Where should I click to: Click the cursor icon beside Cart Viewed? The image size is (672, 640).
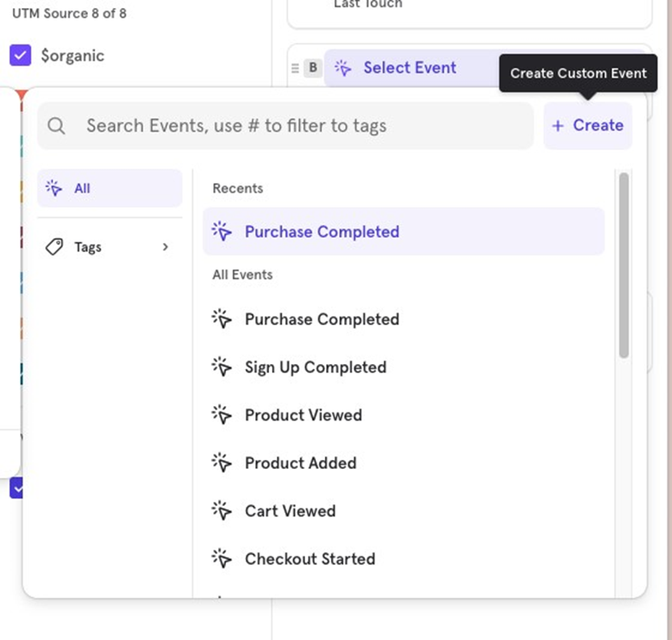221,511
